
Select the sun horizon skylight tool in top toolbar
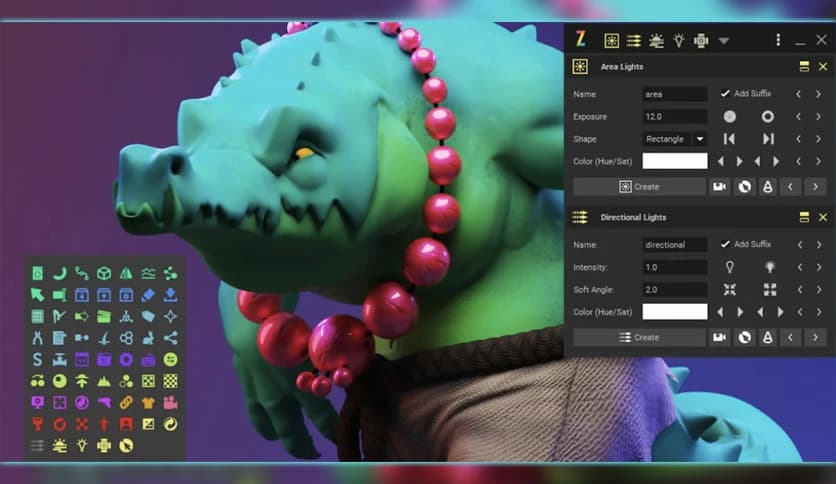(656, 40)
